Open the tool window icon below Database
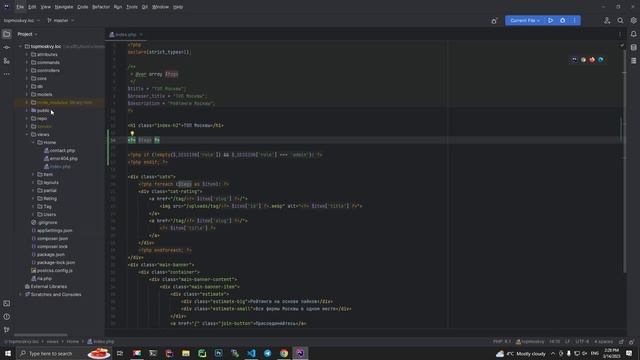640x360 pixels. pos(633,61)
